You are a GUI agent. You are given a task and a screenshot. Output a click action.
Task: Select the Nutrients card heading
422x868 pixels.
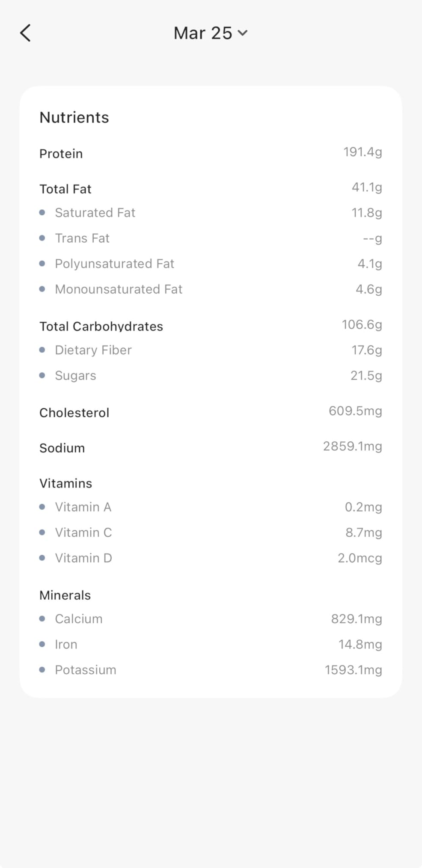pos(74,117)
